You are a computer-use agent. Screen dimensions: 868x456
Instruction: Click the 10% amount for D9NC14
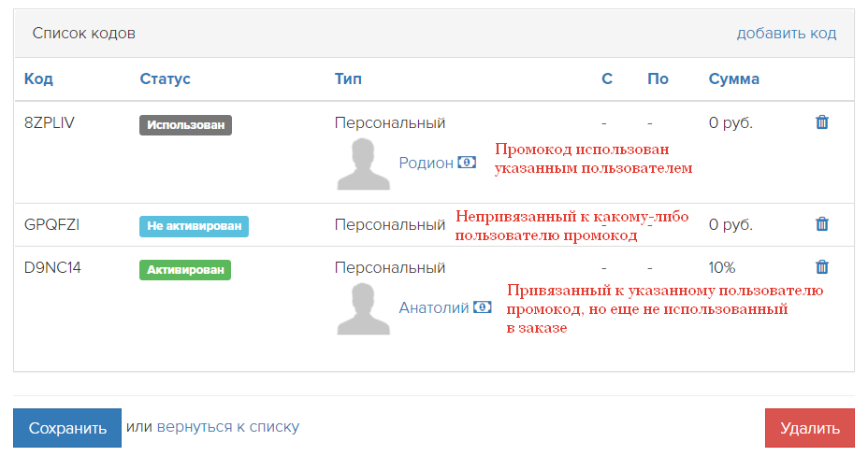(x=722, y=267)
